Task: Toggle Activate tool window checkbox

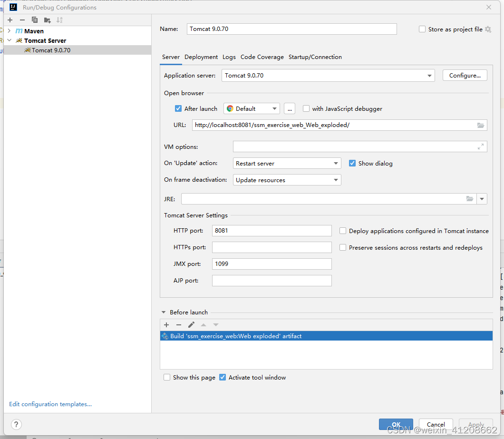Action: coord(223,377)
